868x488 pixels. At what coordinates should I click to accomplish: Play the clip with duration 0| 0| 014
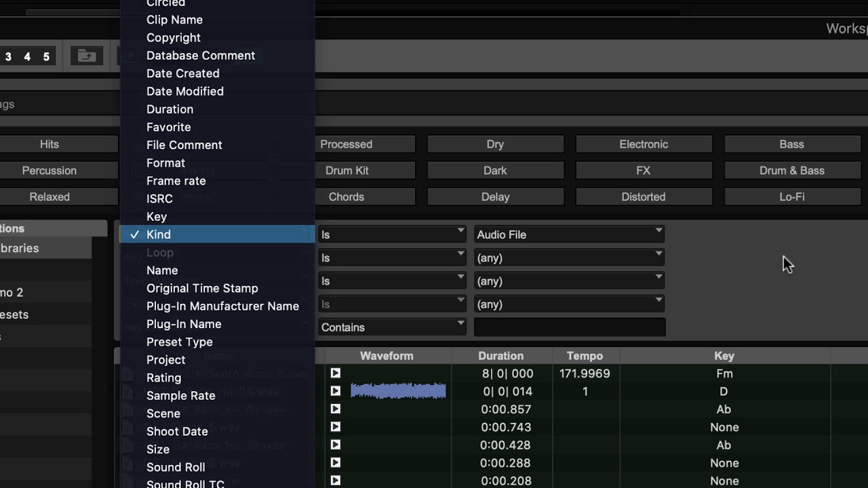click(336, 391)
